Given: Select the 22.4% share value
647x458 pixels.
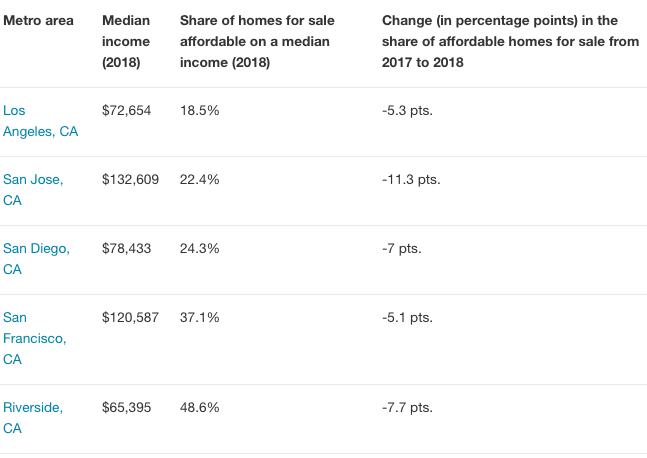Looking at the screenshot, I should point(199,179).
